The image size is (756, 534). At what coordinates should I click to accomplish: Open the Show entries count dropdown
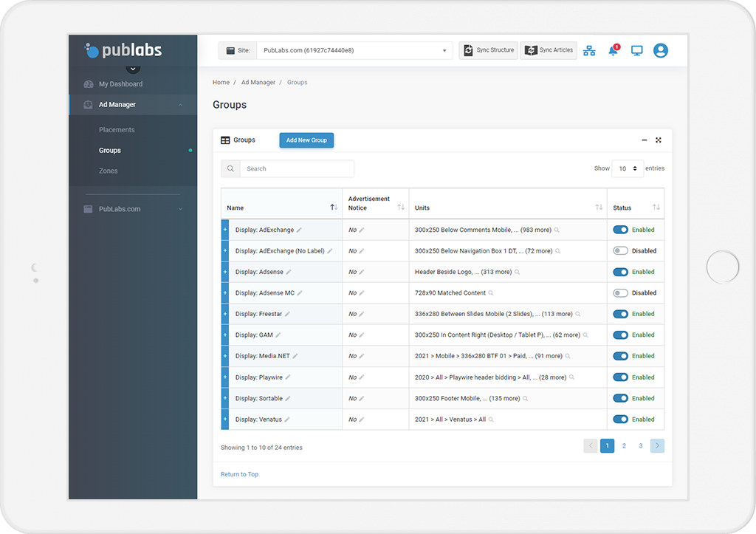click(628, 168)
